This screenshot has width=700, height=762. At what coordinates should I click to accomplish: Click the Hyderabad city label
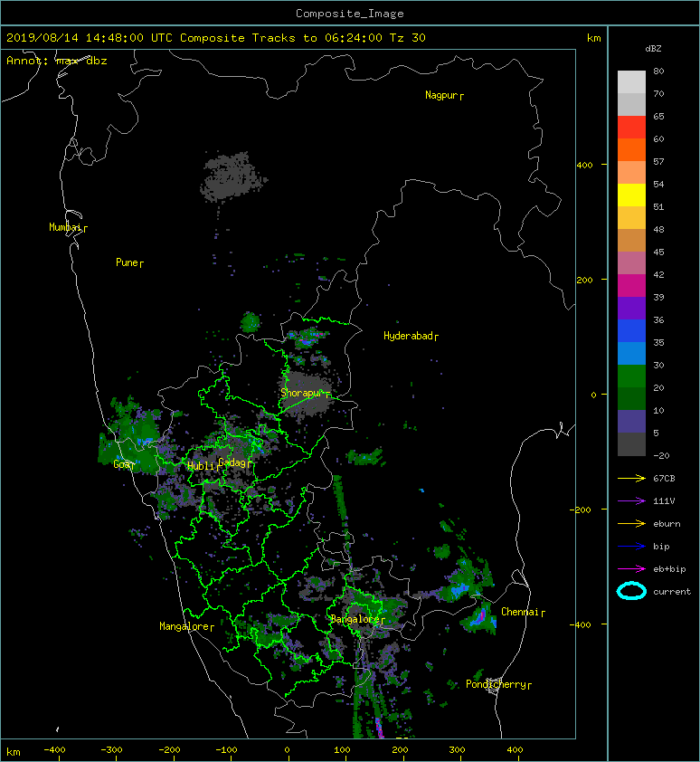(x=408, y=336)
